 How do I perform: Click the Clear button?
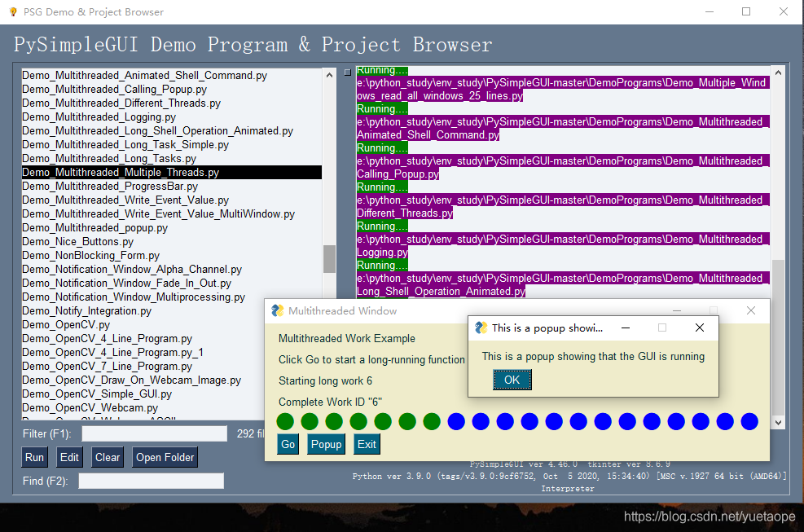coord(108,457)
